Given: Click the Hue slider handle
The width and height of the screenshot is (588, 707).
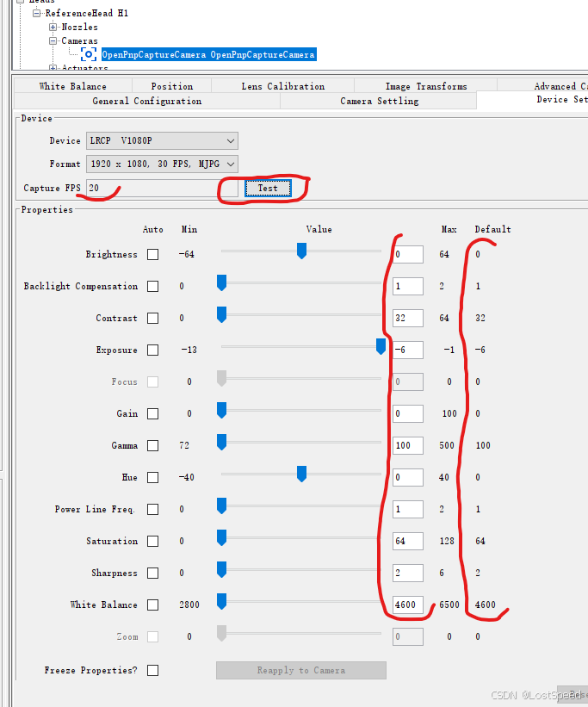Looking at the screenshot, I should 301,474.
